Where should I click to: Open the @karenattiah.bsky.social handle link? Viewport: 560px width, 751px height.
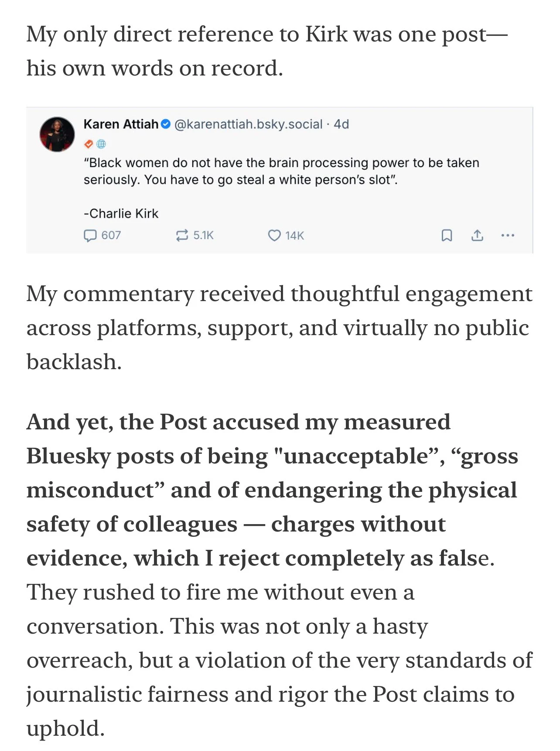tap(249, 124)
